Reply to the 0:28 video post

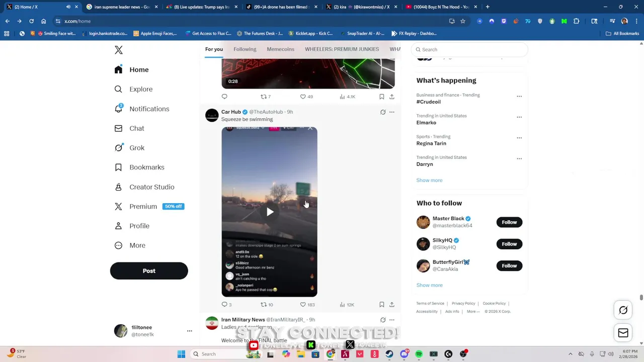[224, 97]
